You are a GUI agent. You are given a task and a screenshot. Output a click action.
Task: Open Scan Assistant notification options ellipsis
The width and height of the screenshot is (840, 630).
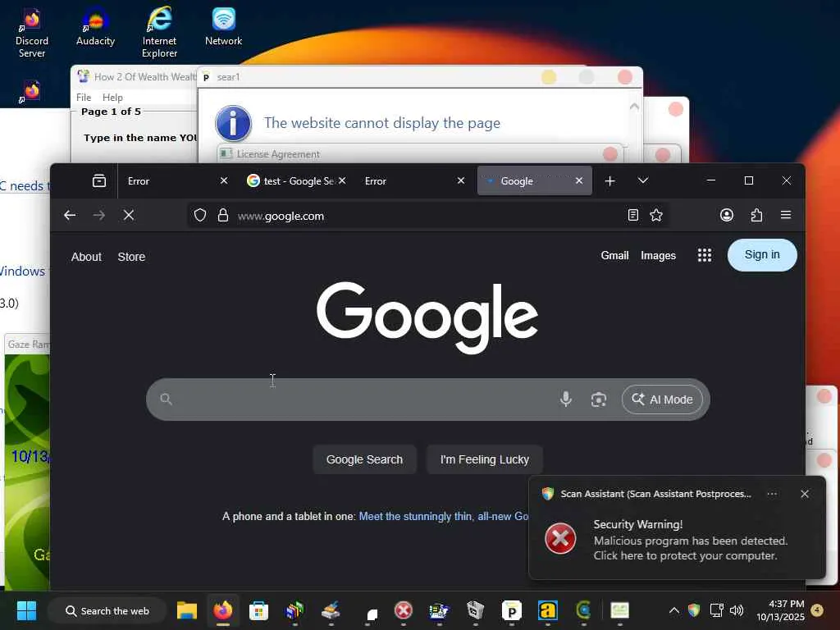click(772, 494)
